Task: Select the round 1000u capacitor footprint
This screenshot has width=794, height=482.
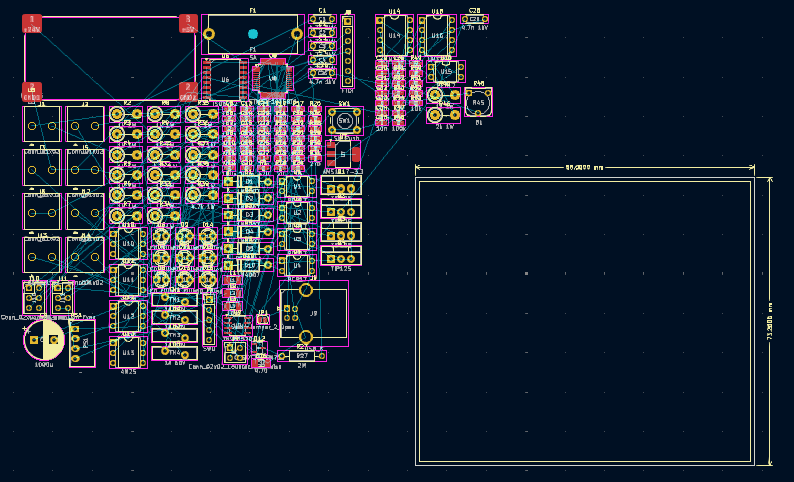Action: pos(43,340)
